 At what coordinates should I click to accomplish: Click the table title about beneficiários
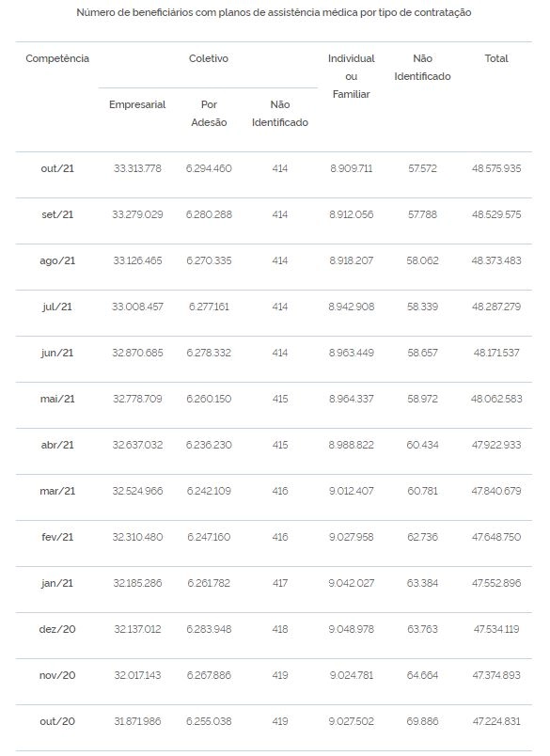coord(274,12)
